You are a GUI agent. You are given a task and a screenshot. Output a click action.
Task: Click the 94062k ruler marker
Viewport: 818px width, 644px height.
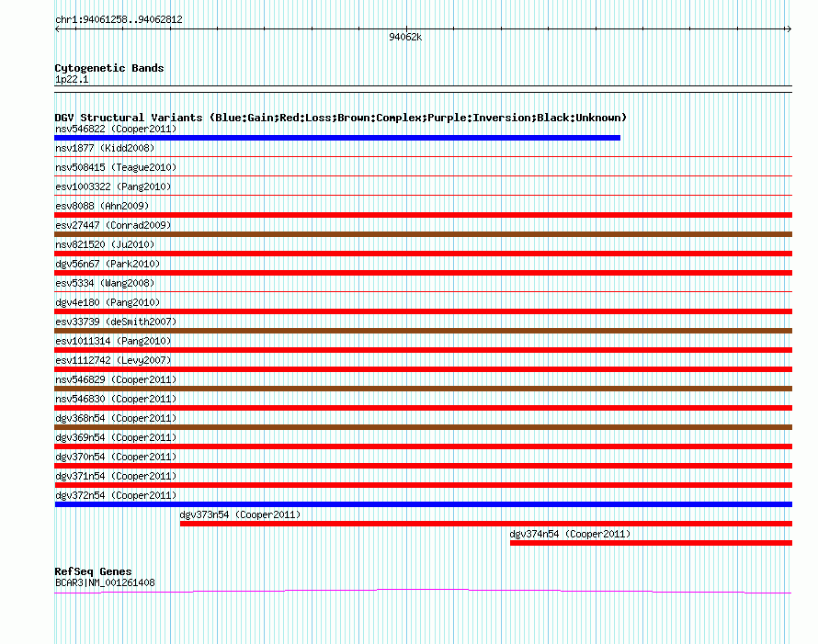pyautogui.click(x=405, y=37)
